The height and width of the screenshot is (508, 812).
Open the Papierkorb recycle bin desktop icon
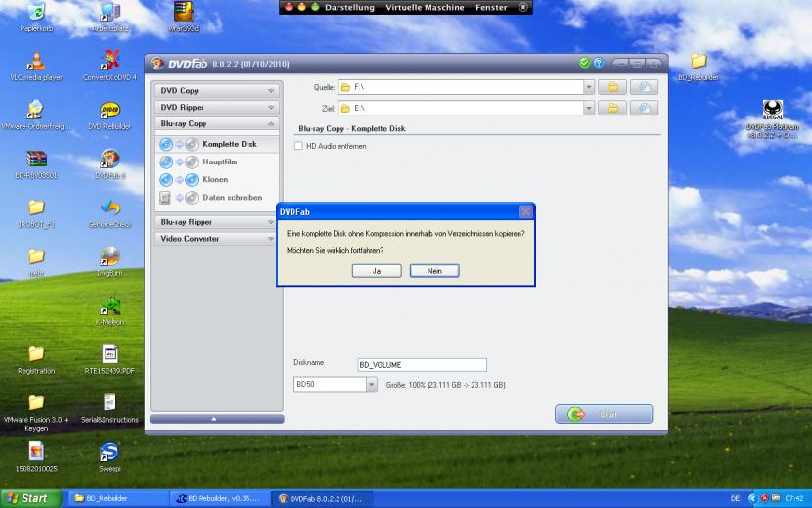pos(36,16)
